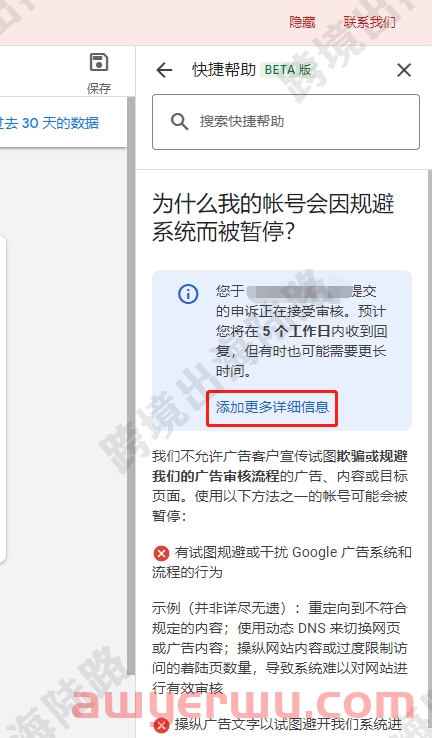Select the 过去 30 天的数据 date range
This screenshot has height=738, width=432.
pos(49,123)
